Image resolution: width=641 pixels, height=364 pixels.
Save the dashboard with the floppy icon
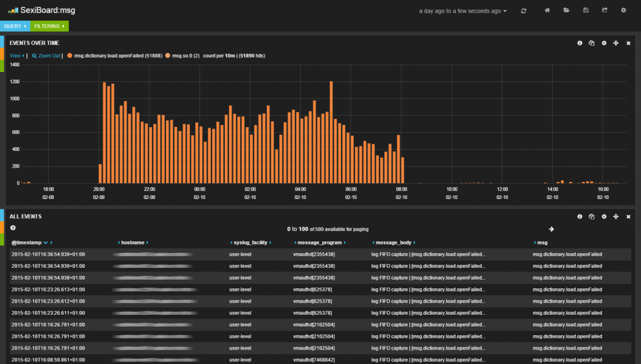click(x=585, y=11)
